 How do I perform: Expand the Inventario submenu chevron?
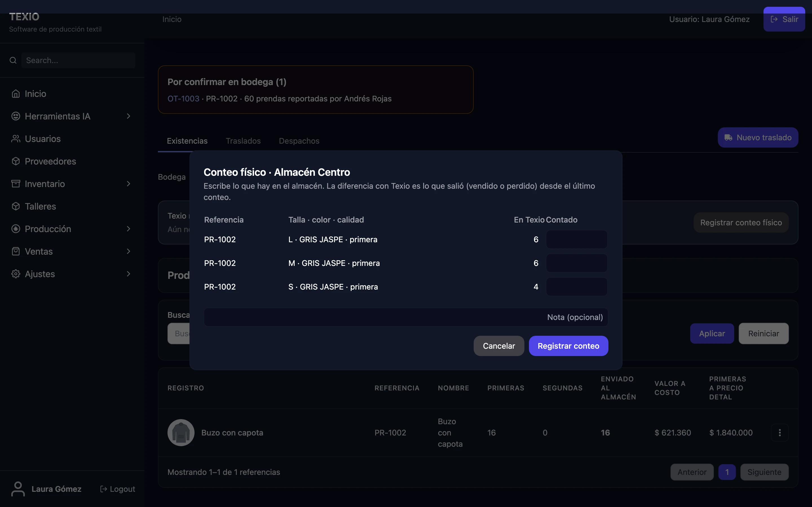(x=129, y=184)
